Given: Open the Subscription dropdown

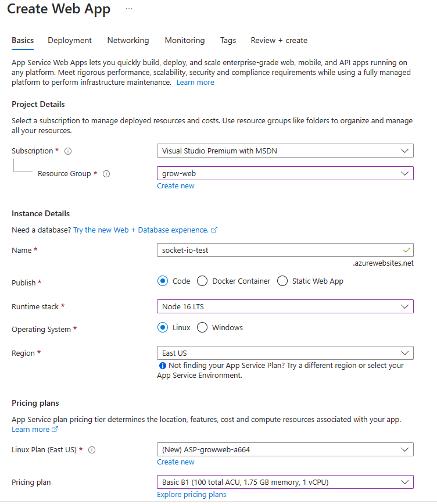Looking at the screenshot, I should [x=285, y=151].
